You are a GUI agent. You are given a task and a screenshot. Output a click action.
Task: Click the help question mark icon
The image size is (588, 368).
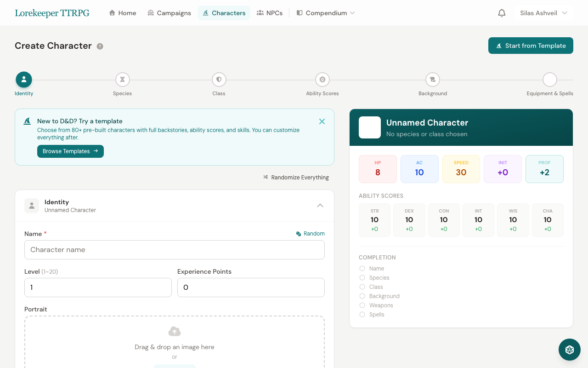coord(100,46)
